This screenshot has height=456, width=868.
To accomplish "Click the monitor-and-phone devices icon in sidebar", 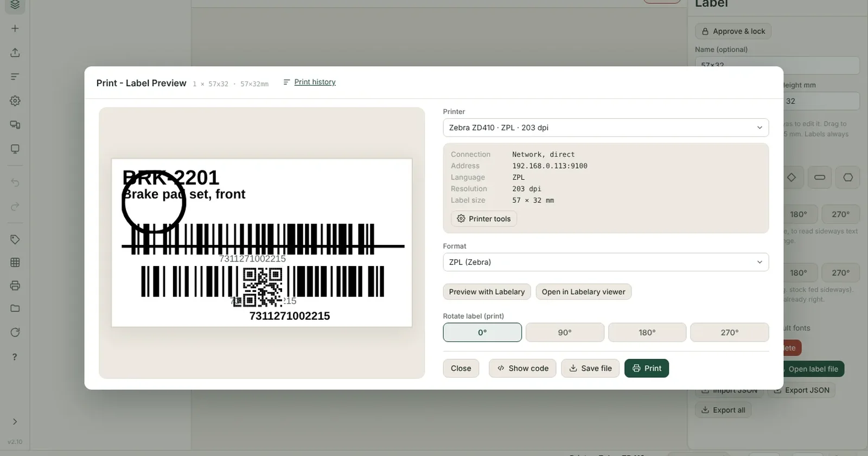I will pos(15,125).
